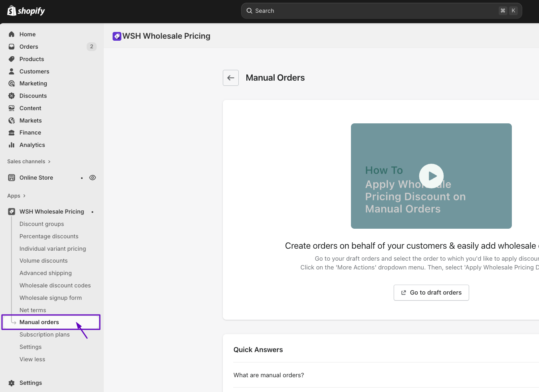Click the eye icon beside Online Store

pyautogui.click(x=93, y=178)
